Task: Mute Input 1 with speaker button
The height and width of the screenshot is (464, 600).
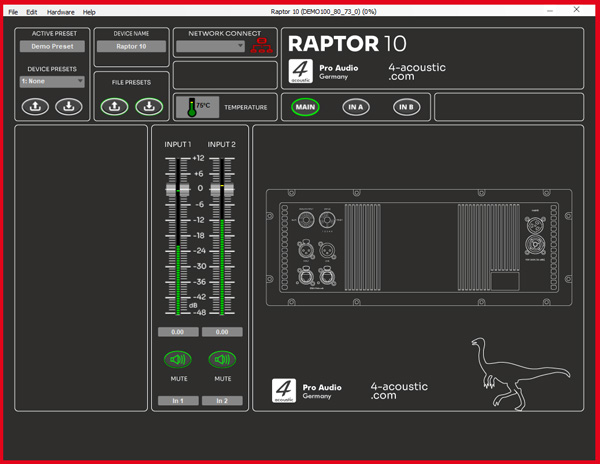Action: [x=178, y=359]
